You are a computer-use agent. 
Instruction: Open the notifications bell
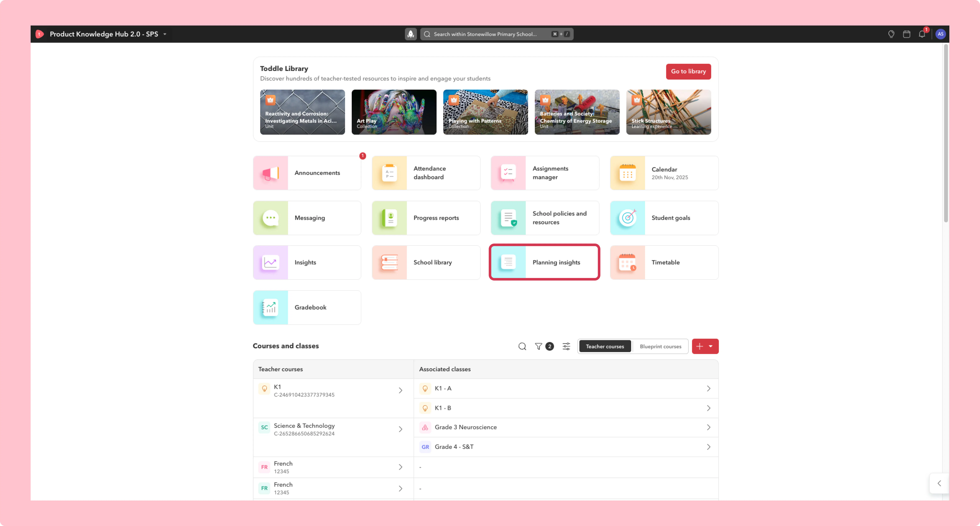click(922, 34)
